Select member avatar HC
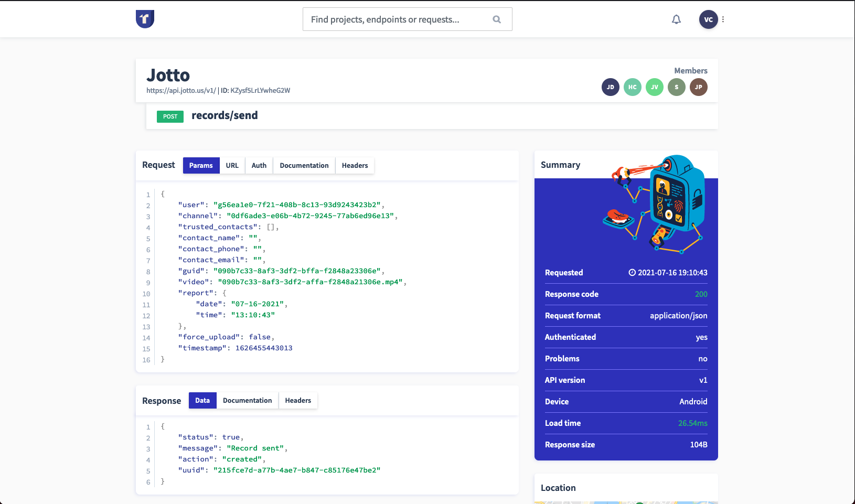Viewport: 855px width, 504px height. 633,87
